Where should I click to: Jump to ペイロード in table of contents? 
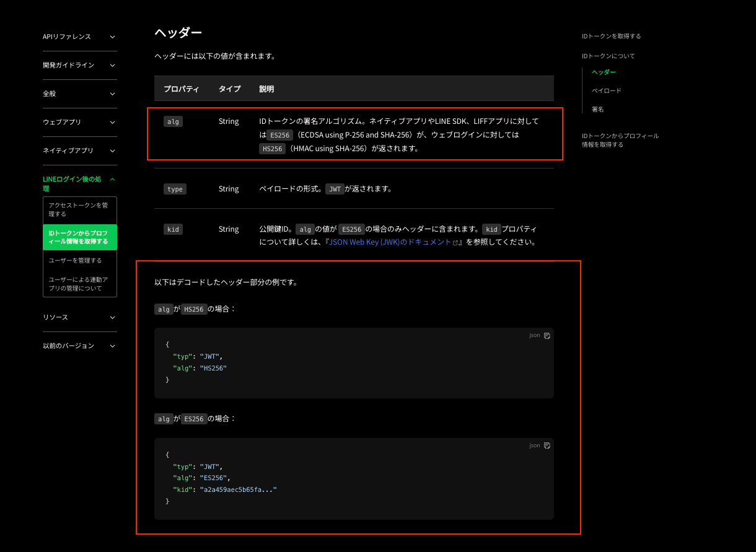click(x=607, y=90)
